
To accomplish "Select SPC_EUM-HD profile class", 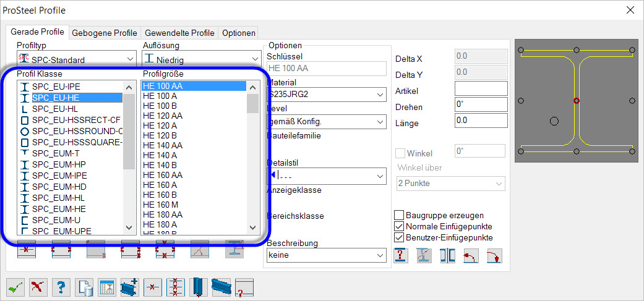I will click(59, 187).
